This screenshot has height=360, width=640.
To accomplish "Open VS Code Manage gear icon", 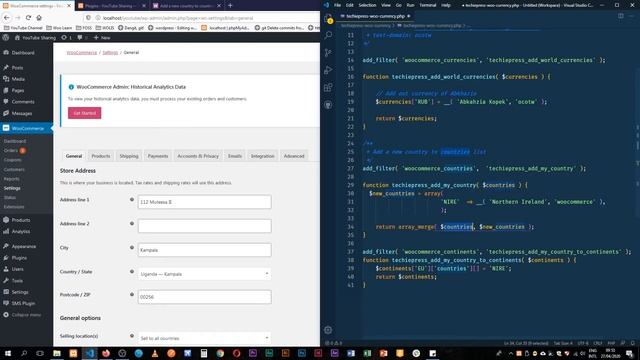I will tap(328, 330).
